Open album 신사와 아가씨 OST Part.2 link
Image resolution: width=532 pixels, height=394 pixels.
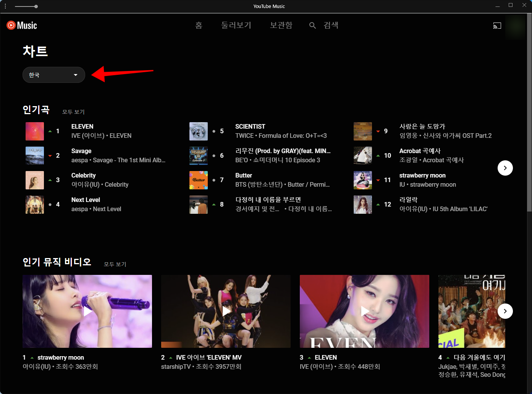[457, 136]
